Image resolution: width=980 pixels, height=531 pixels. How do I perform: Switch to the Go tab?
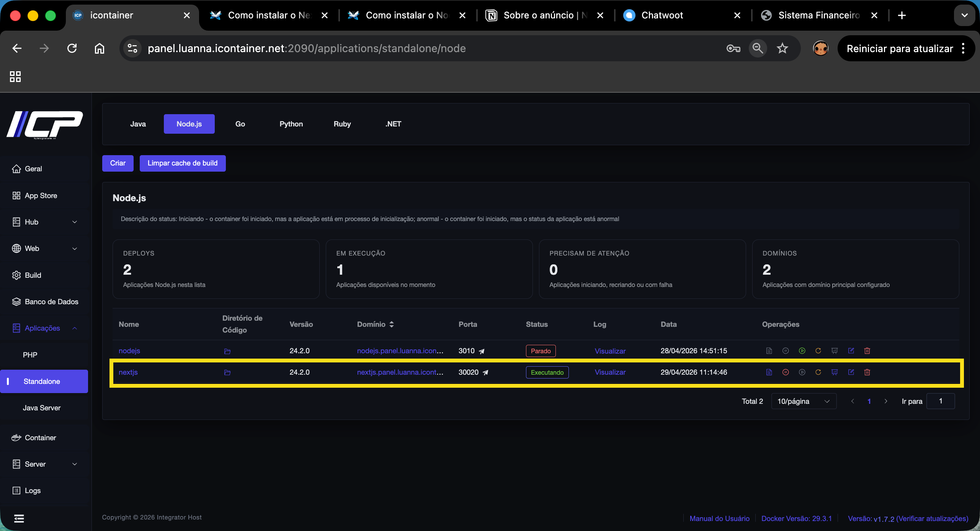click(x=240, y=124)
